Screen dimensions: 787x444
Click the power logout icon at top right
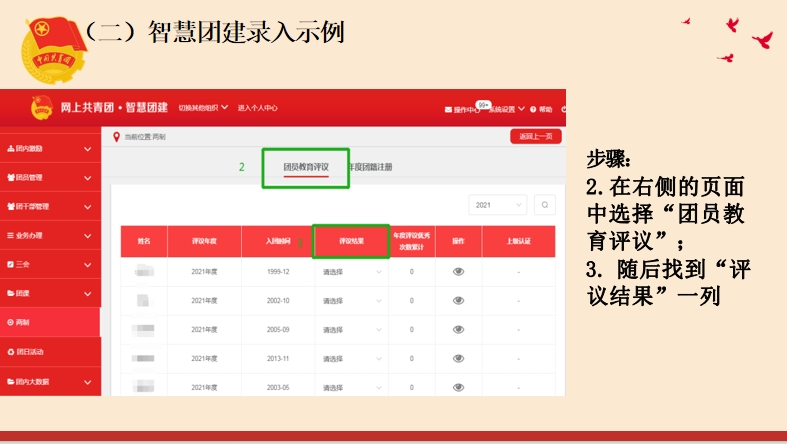[563, 108]
